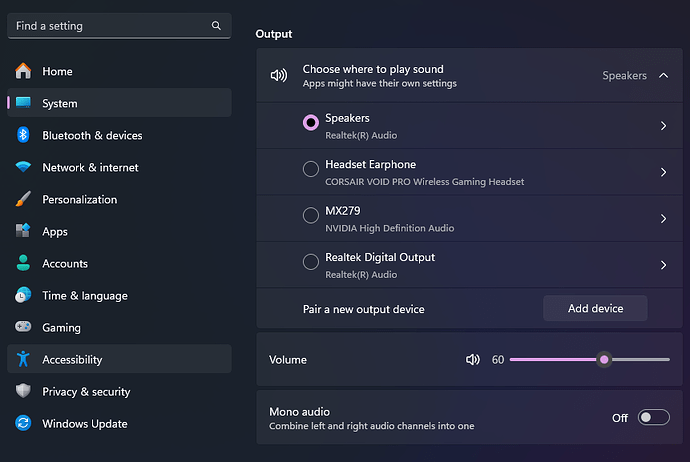The height and width of the screenshot is (462, 690).
Task: Click the search magnifier icon
Action: tap(216, 26)
